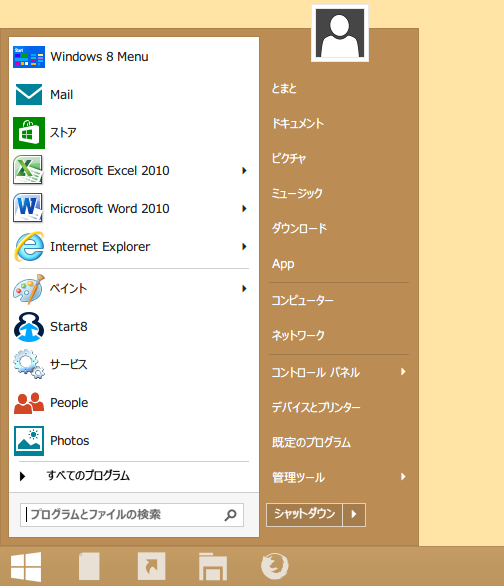Launch Microsoft Word 2010 from its icon

coord(28,208)
